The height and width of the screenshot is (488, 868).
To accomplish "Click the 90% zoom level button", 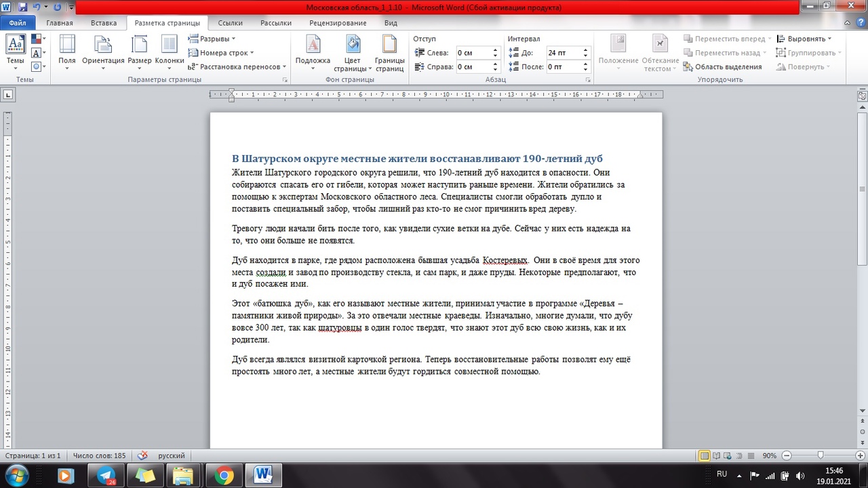I will [770, 455].
